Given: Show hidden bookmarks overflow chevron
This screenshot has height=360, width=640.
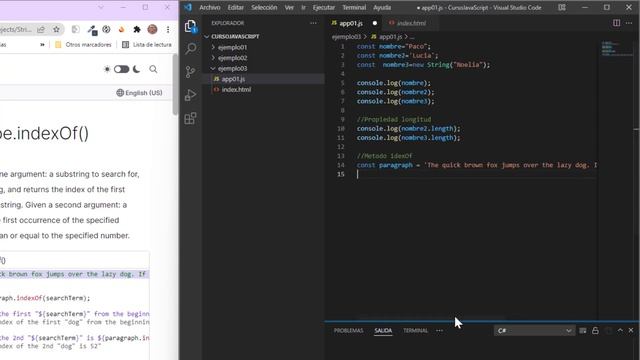Looking at the screenshot, I should (x=42, y=45).
